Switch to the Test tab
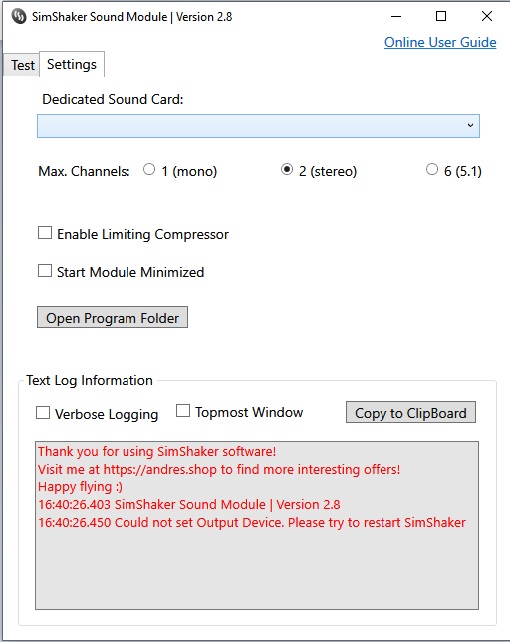Viewport: 510px width, 642px height. click(23, 66)
